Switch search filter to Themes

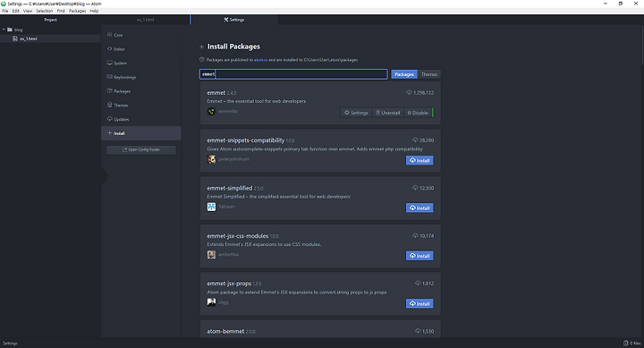tap(428, 74)
